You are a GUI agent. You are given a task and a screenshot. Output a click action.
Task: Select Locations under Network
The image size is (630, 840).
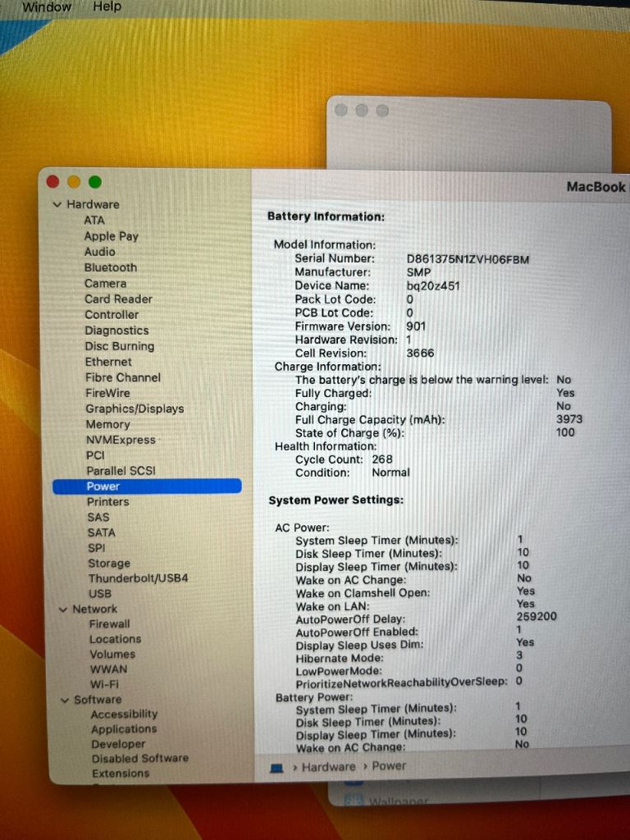tap(115, 639)
